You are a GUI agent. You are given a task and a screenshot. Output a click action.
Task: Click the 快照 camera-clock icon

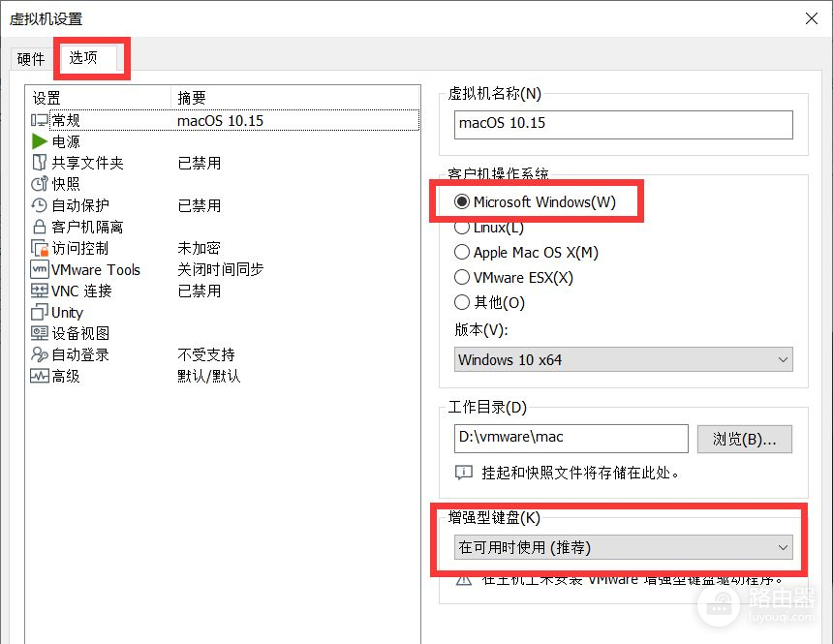click(40, 184)
